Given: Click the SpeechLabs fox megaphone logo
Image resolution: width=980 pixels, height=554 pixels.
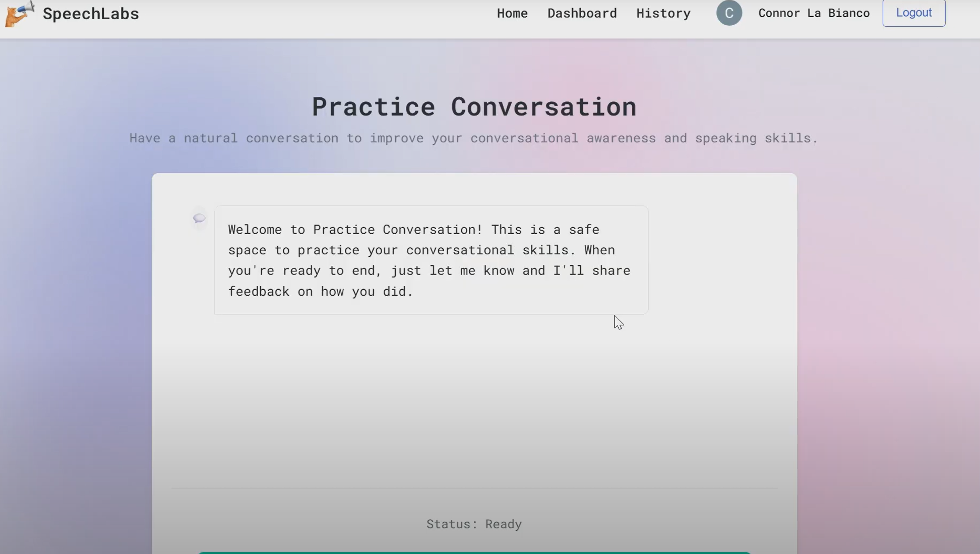Looking at the screenshot, I should click(x=19, y=14).
